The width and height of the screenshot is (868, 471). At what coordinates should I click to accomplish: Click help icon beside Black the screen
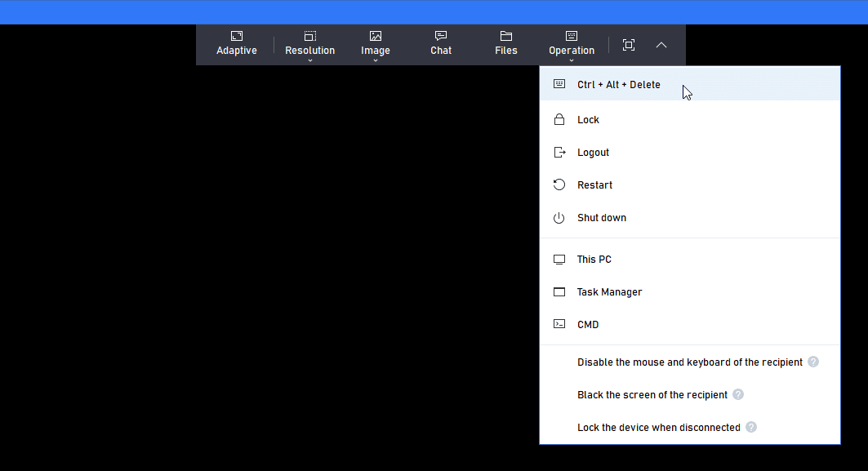[x=738, y=394]
